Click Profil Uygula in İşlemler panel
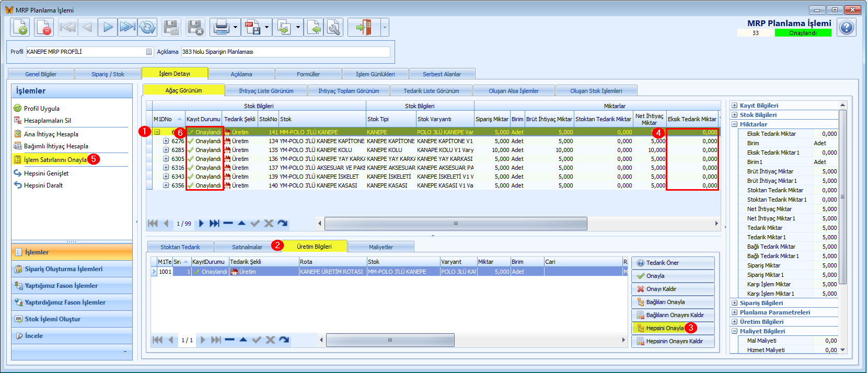 [x=41, y=109]
